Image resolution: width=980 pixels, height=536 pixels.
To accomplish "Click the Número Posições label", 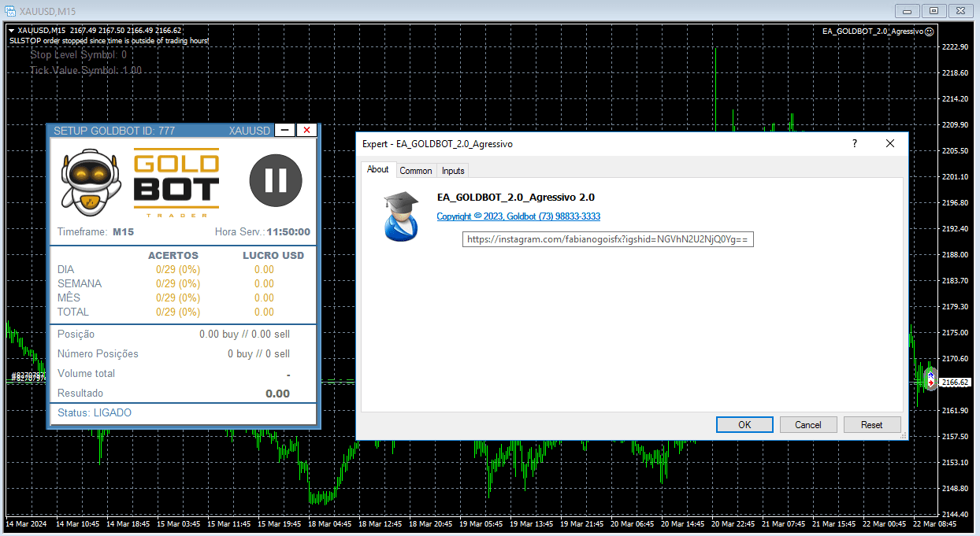I will point(98,354).
